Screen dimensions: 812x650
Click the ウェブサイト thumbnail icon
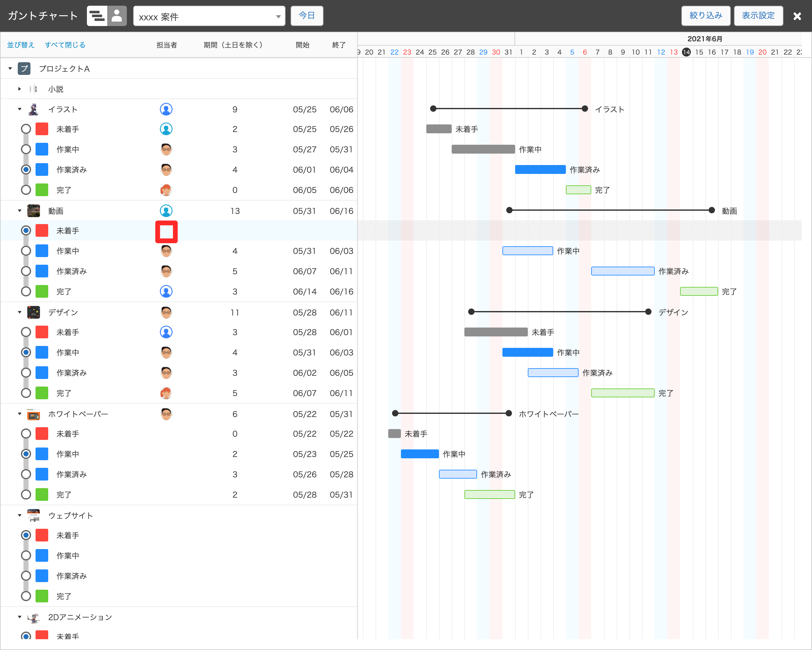click(x=34, y=515)
